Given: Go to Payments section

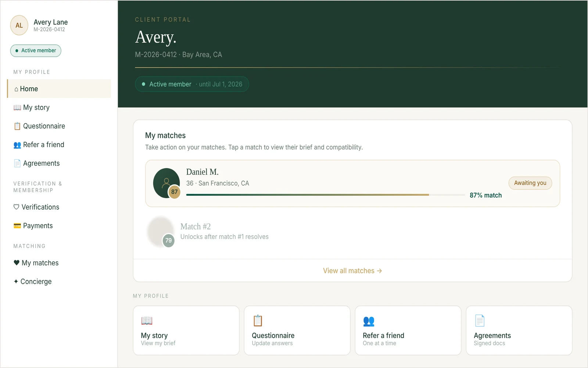Looking at the screenshot, I should (x=59, y=226).
